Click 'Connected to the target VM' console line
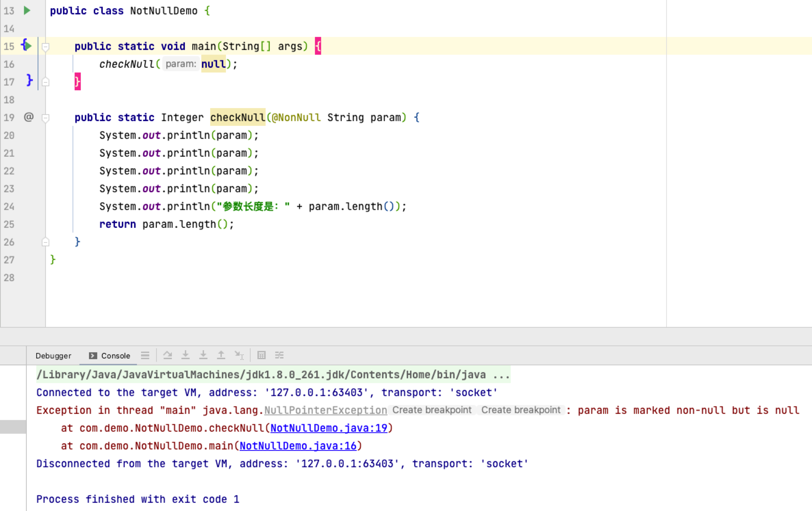 (267, 392)
